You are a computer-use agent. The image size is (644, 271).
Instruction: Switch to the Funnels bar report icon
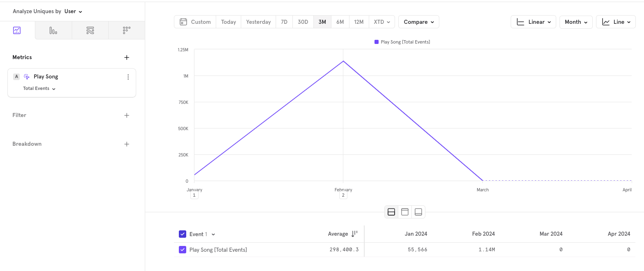pyautogui.click(x=53, y=30)
